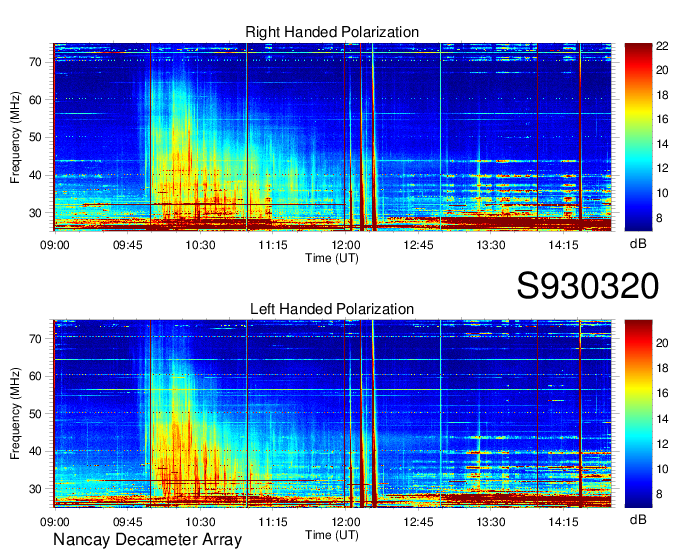Click the 60 frequency tick of Right Handed plot

35,100
